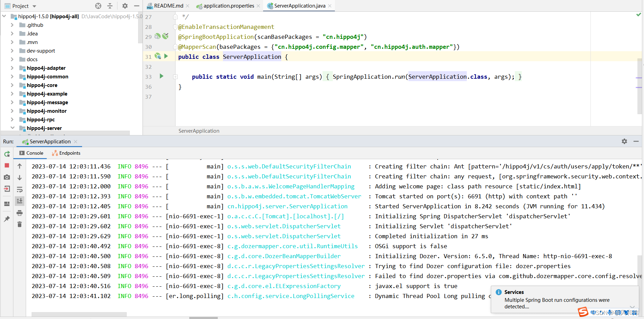644x319 pixels.
Task: Click the up arrow console navigation icon
Action: (20, 166)
